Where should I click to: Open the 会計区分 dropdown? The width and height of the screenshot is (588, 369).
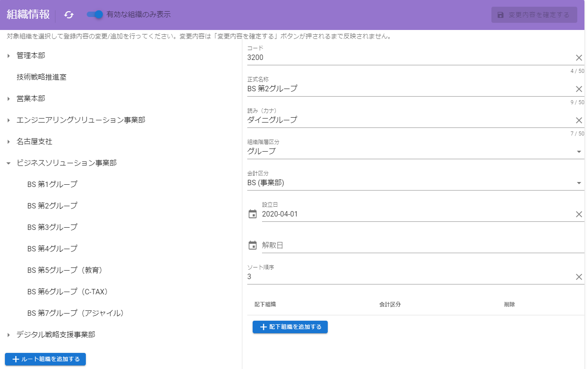click(580, 183)
